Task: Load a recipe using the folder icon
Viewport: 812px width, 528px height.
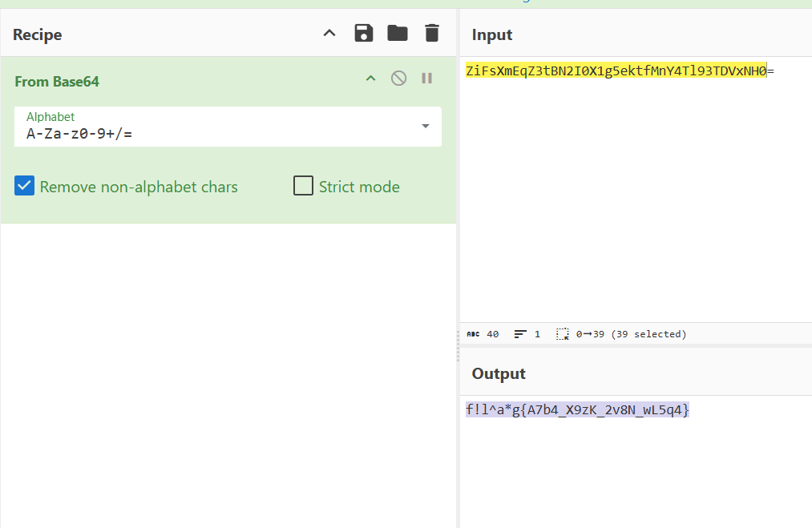Action: (x=398, y=33)
